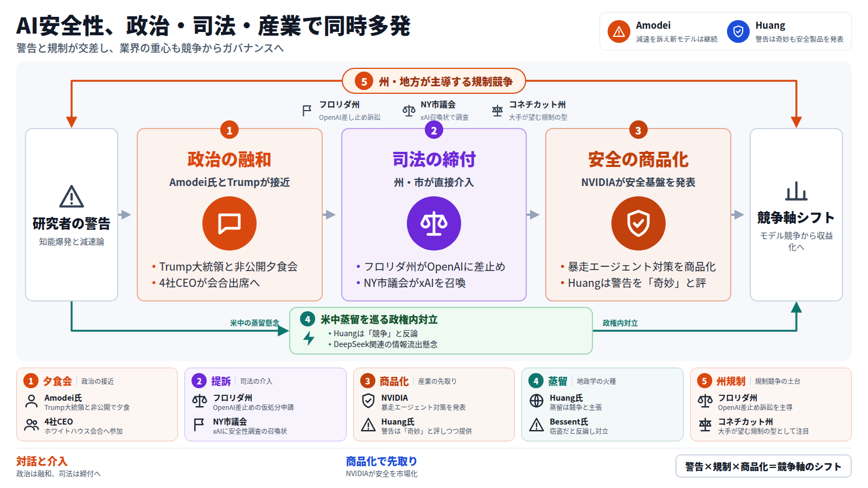
Task: Click the bullet 4社CEOが会合出席へ
Action: (x=206, y=283)
